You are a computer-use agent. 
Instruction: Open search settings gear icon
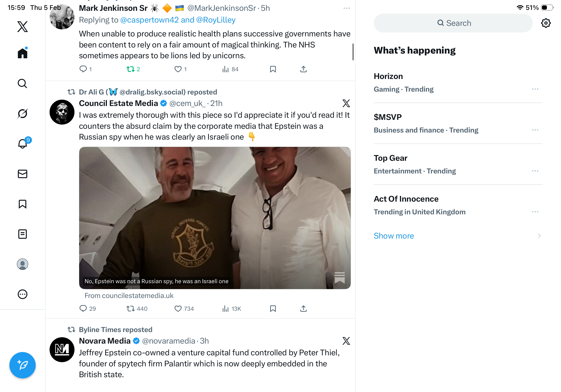[x=545, y=23]
